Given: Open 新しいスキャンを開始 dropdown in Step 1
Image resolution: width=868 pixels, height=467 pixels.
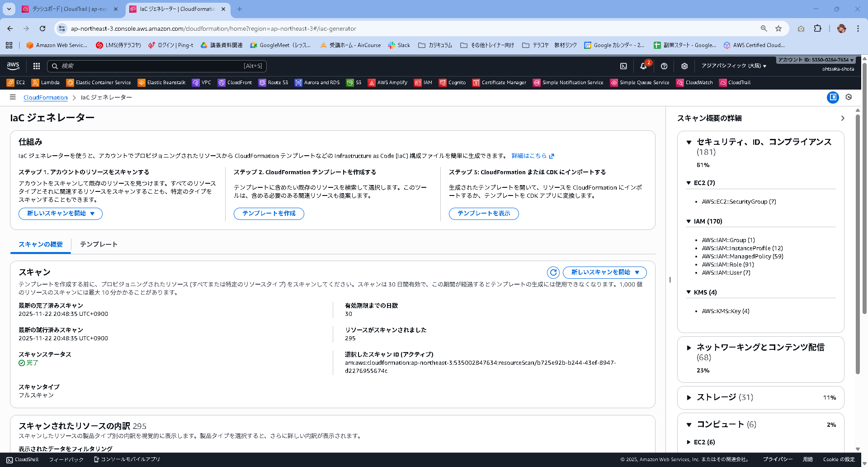Looking at the screenshot, I should tap(61, 214).
